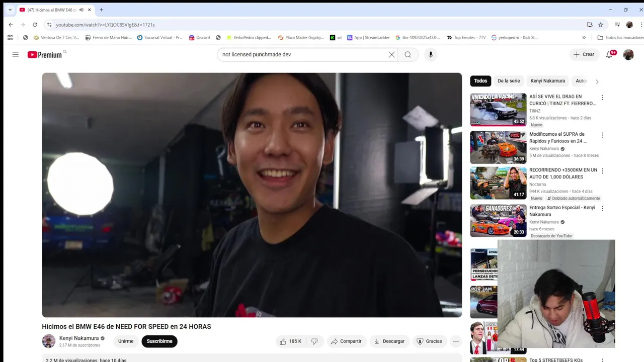Open Kenyi Nakamura channel name link

click(79, 338)
